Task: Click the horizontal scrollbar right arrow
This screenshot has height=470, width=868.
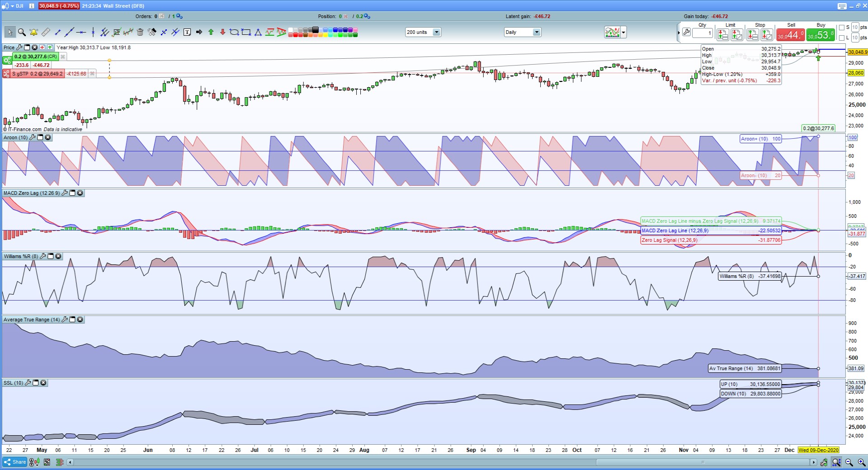Action: [x=813, y=462]
